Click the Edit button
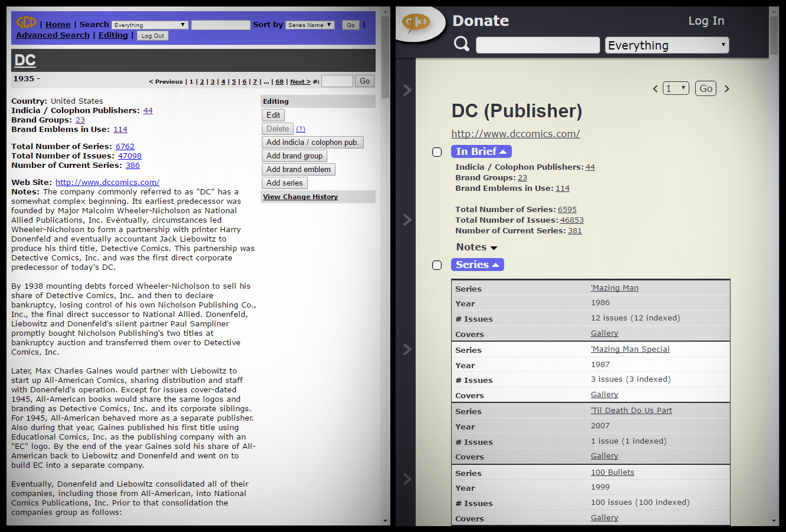 click(x=274, y=115)
